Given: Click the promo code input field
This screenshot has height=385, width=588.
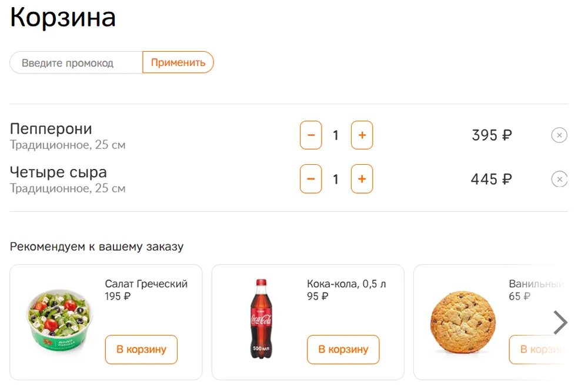Looking at the screenshot, I should (x=76, y=62).
